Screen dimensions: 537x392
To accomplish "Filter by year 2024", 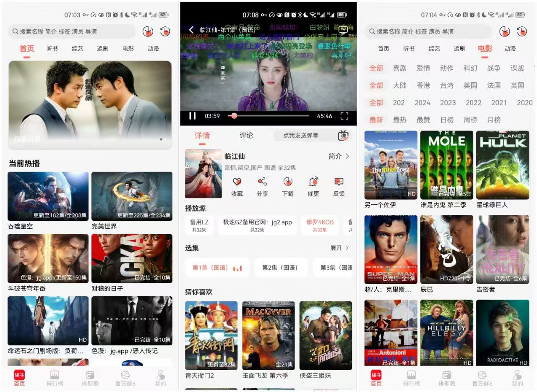I will point(422,102).
